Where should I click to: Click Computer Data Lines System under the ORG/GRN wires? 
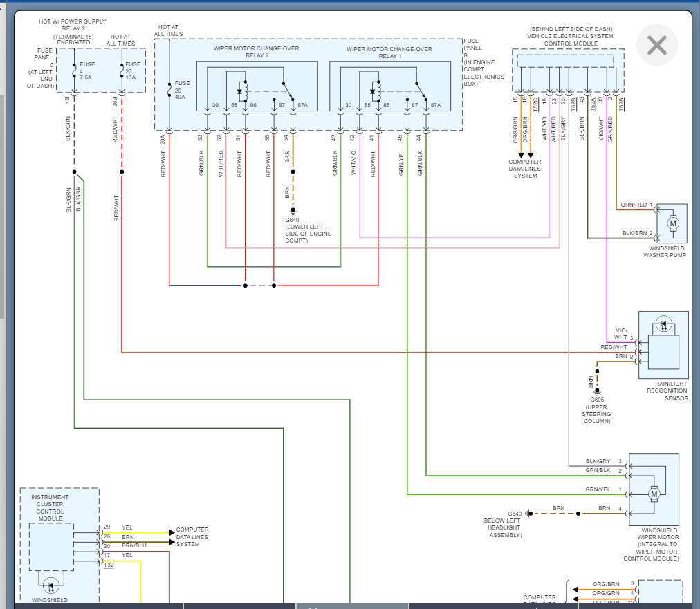pyautogui.click(x=524, y=169)
